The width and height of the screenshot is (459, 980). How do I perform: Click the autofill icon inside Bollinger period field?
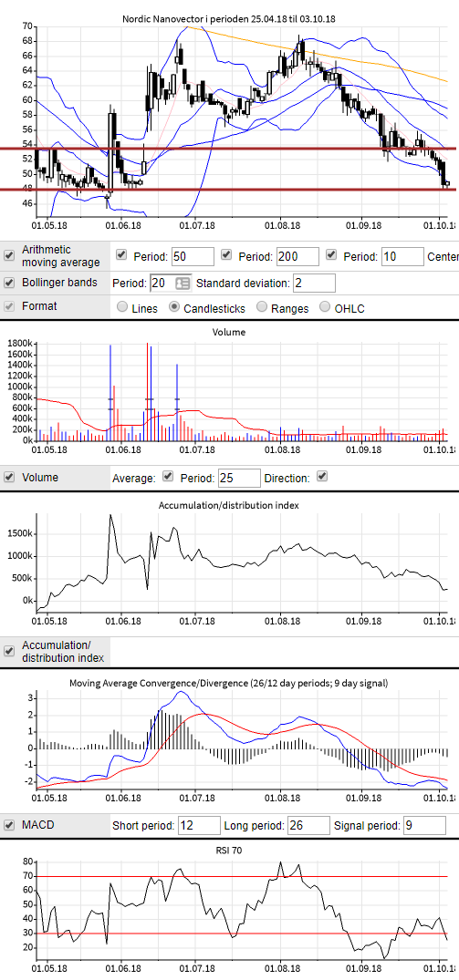(183, 284)
